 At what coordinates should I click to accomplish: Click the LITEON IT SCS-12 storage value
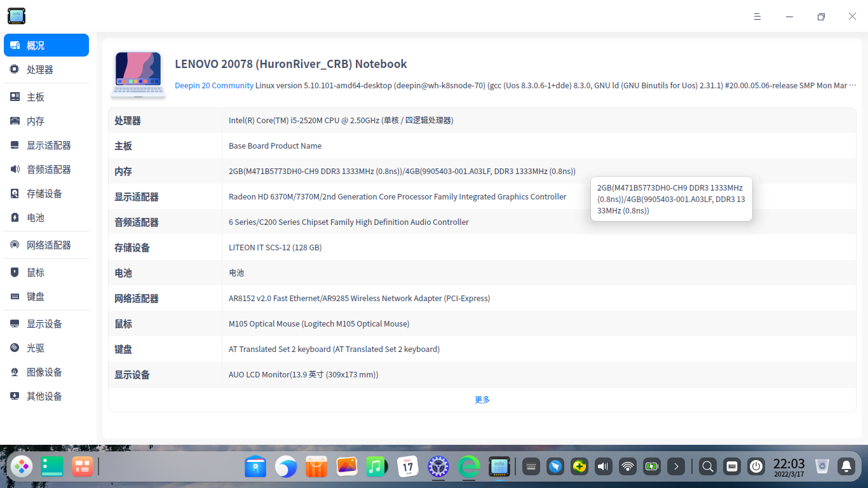tap(275, 247)
